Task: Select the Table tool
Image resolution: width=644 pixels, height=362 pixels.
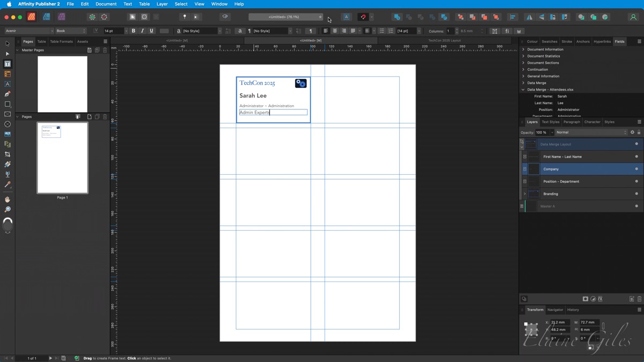Action: pos(8,74)
